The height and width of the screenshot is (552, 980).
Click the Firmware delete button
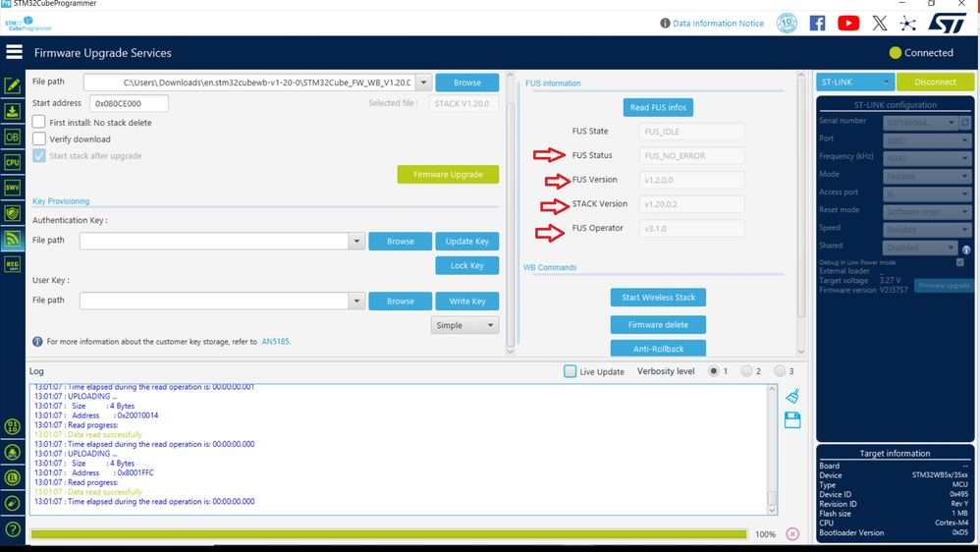tap(658, 324)
